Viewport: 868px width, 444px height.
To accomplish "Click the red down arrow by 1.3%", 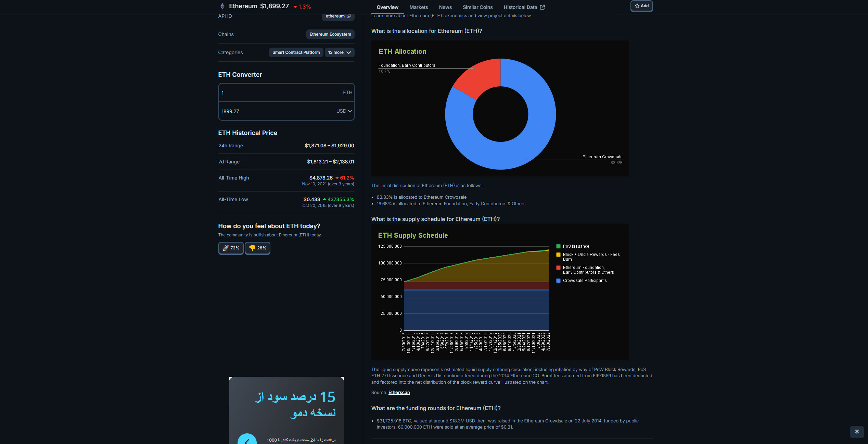I will tap(295, 7).
